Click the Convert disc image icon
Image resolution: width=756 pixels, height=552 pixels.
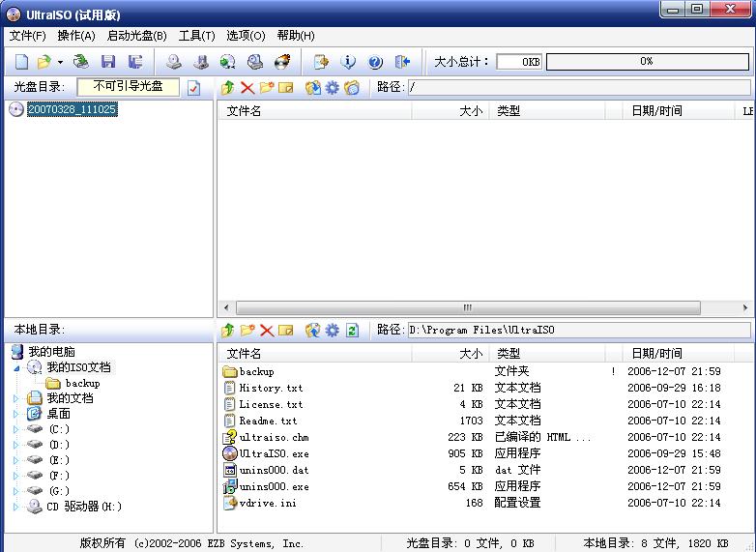tap(227, 62)
